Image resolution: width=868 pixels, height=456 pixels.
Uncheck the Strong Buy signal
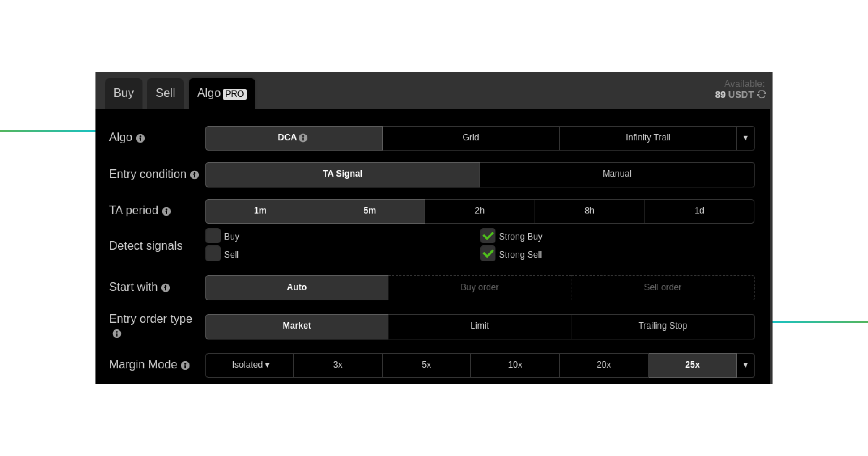(x=488, y=236)
